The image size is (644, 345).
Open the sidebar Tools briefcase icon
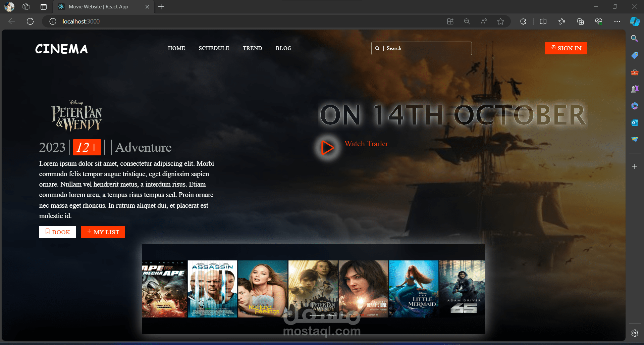pyautogui.click(x=635, y=72)
